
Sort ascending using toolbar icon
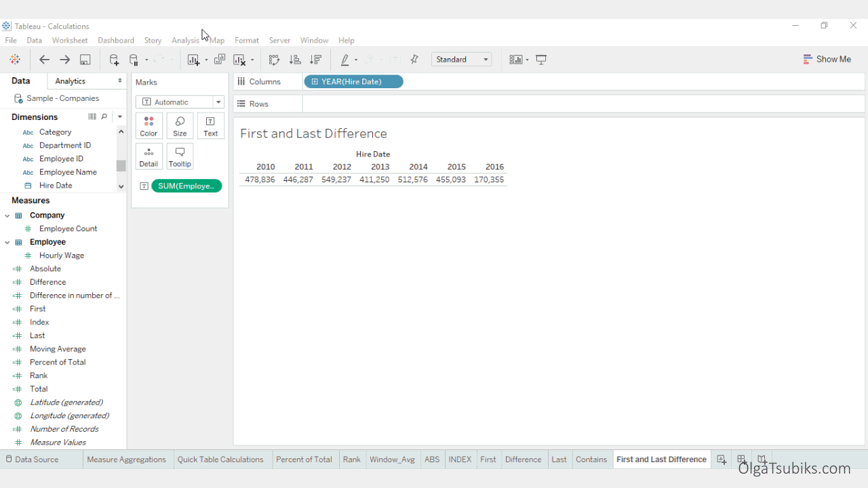(295, 60)
